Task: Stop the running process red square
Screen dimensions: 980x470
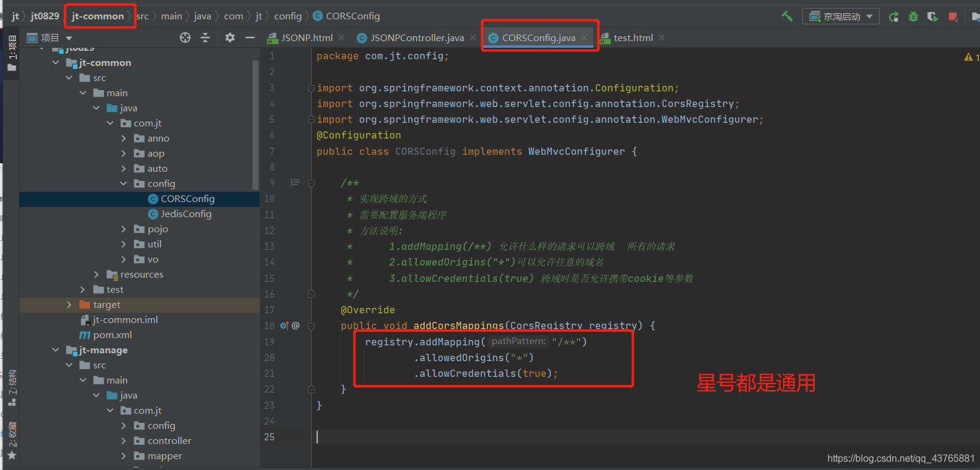Action: pos(953,16)
